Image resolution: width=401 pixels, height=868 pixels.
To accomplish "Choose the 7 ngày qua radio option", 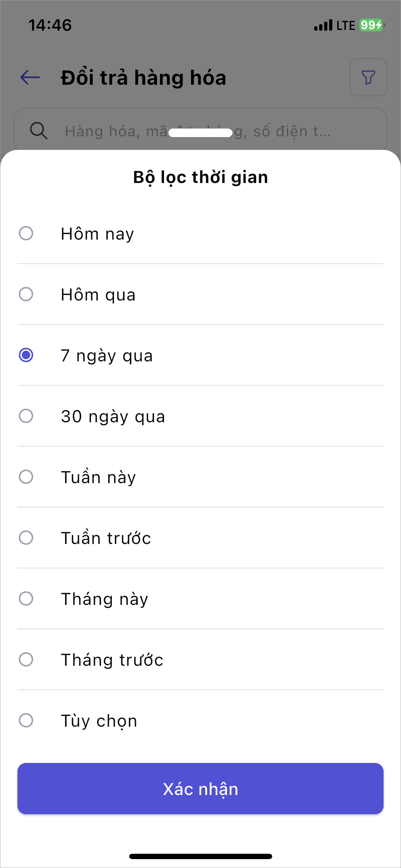I will (x=26, y=355).
